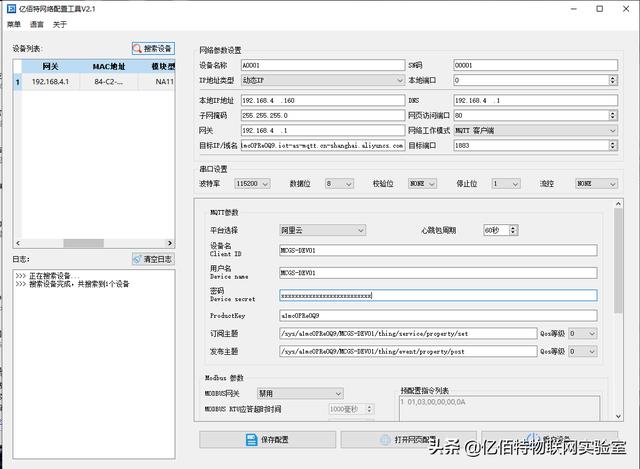Click the 搜索设备 search device button
This screenshot has width=640, height=469.
(153, 49)
